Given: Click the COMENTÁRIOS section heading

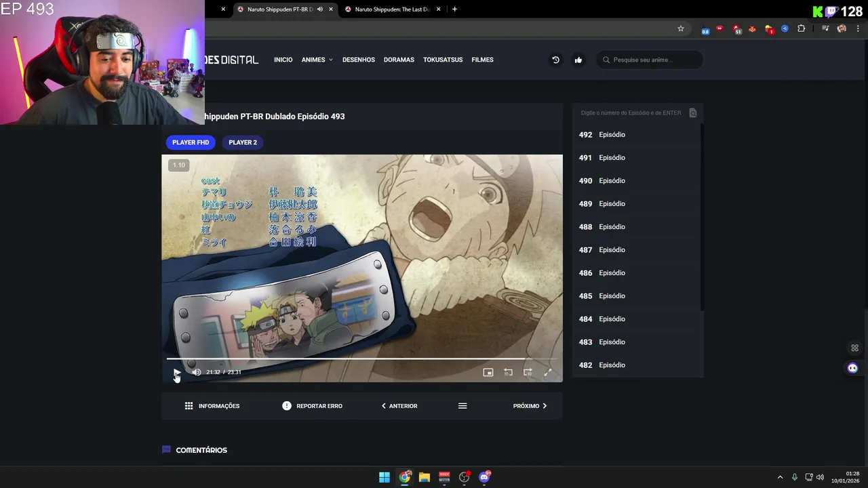Looking at the screenshot, I should point(201,450).
